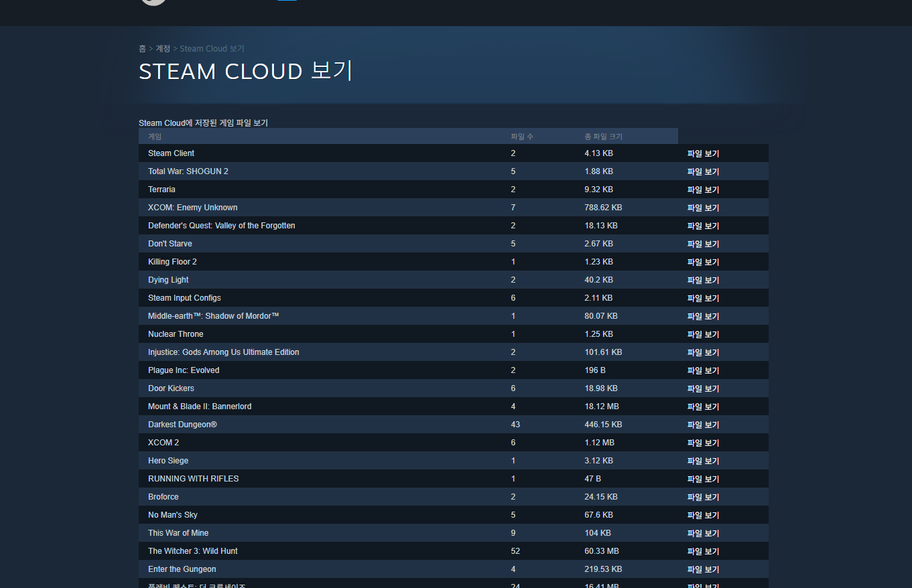View files for Defender's Quest
Viewport: 912px width, 588px height.
click(703, 226)
